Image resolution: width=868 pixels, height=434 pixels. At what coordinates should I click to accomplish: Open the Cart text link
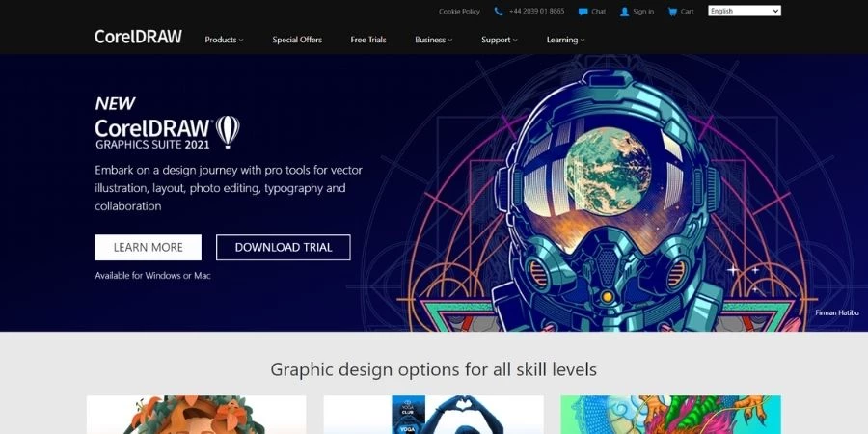[687, 12]
